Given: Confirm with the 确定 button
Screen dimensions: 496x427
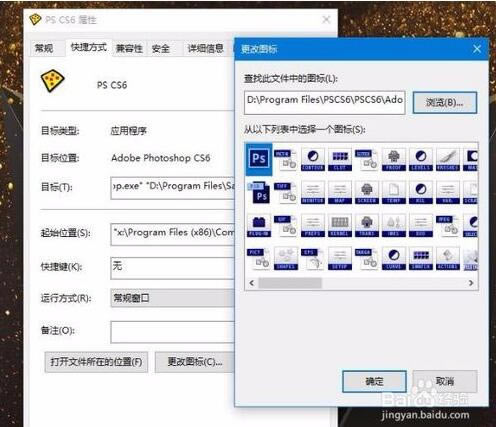Looking at the screenshot, I should coord(374,381).
